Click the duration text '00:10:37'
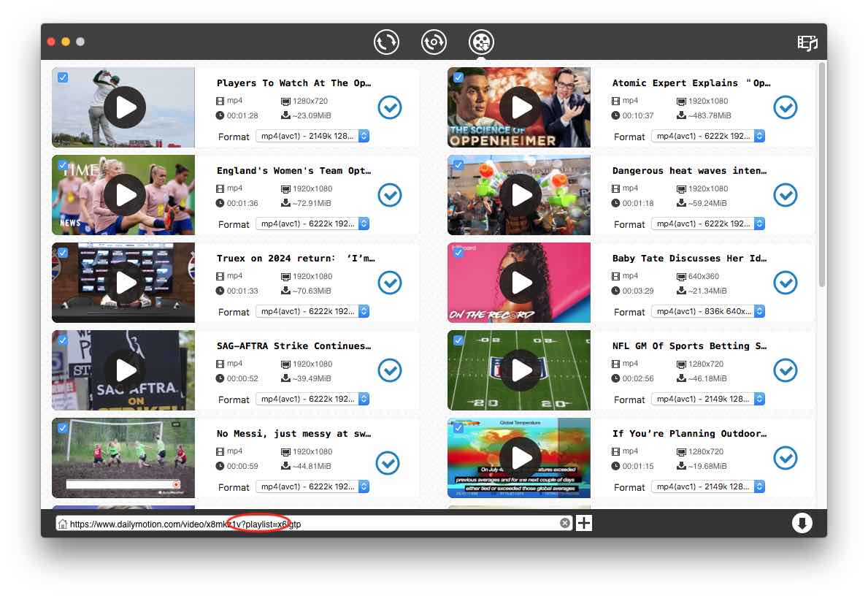868x596 pixels. point(638,115)
